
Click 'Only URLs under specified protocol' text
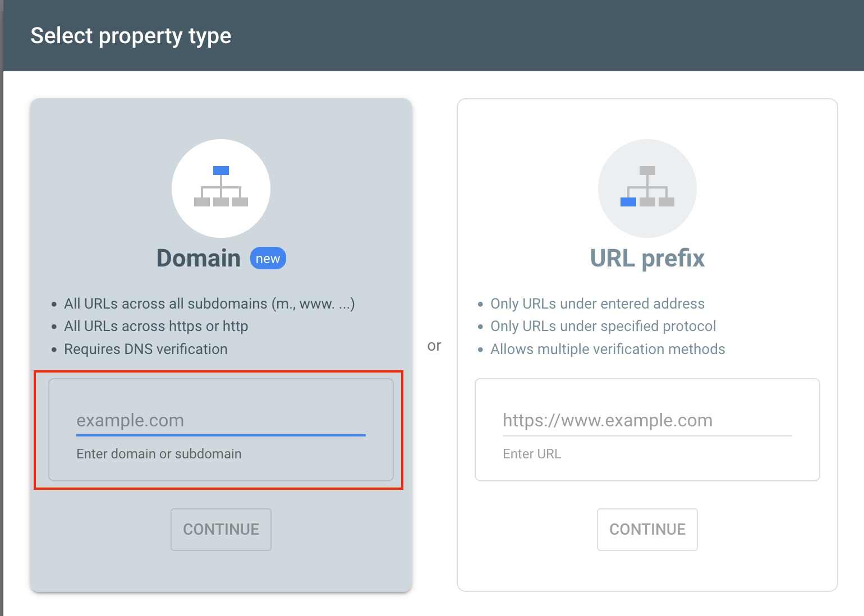(x=603, y=326)
